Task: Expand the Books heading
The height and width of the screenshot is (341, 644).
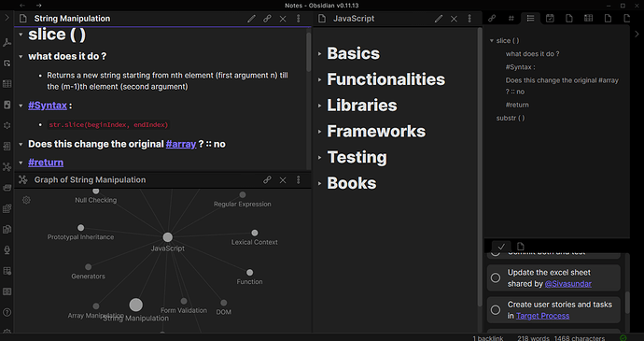Action: [x=319, y=183]
